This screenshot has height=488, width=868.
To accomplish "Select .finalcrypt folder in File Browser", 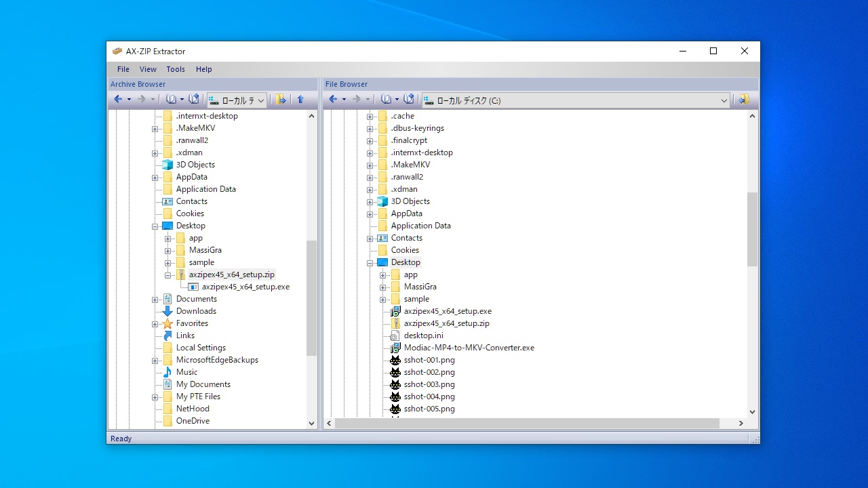I will (409, 140).
